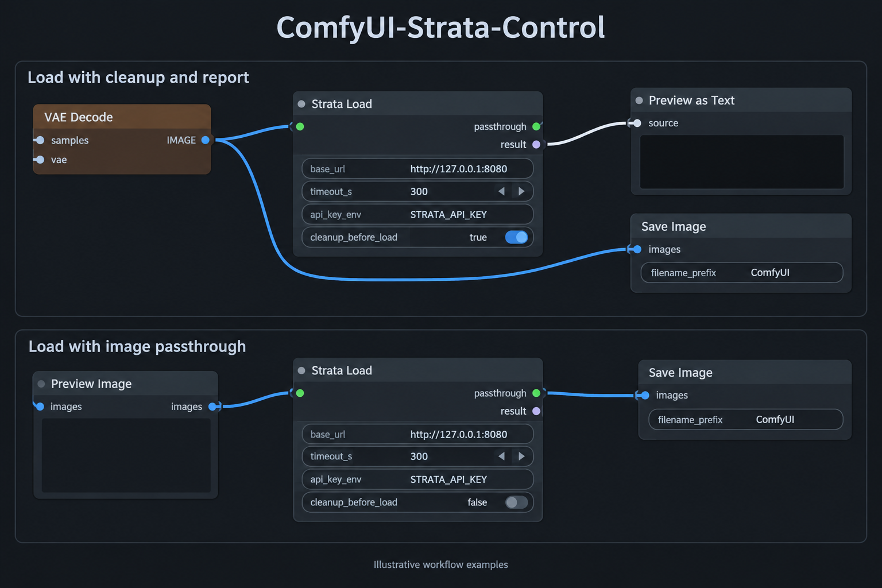Screen dimensions: 882x588
Task: Collapse the top Strata Load node dot
Action: tap(301, 104)
